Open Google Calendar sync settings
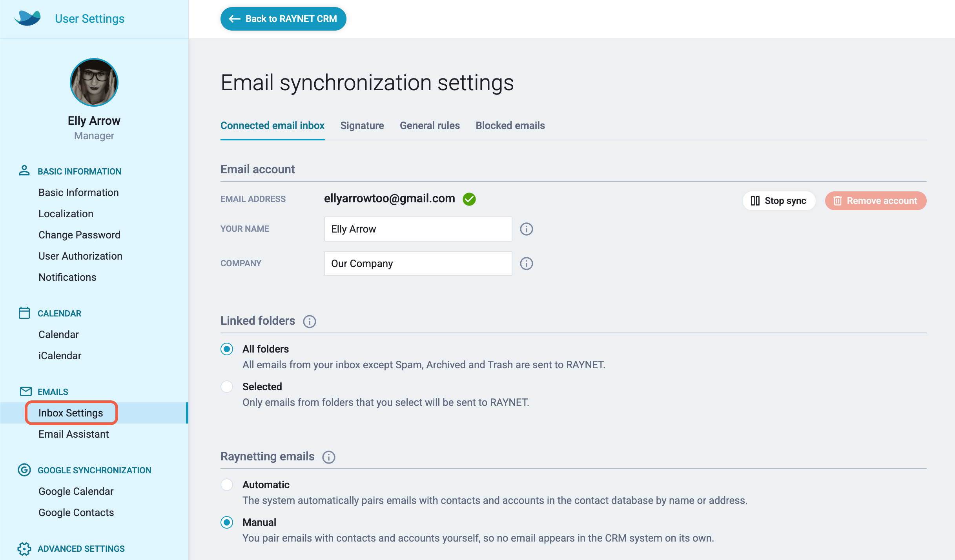 [x=76, y=491]
